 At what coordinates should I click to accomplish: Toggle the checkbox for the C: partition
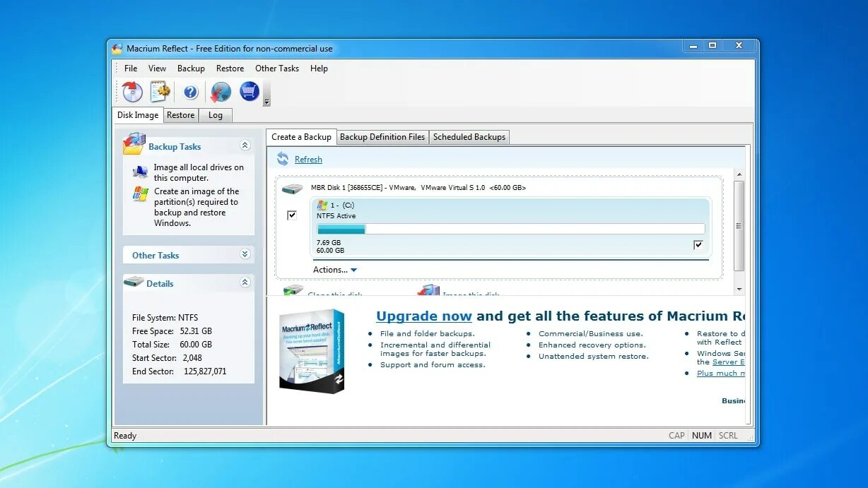pos(292,215)
